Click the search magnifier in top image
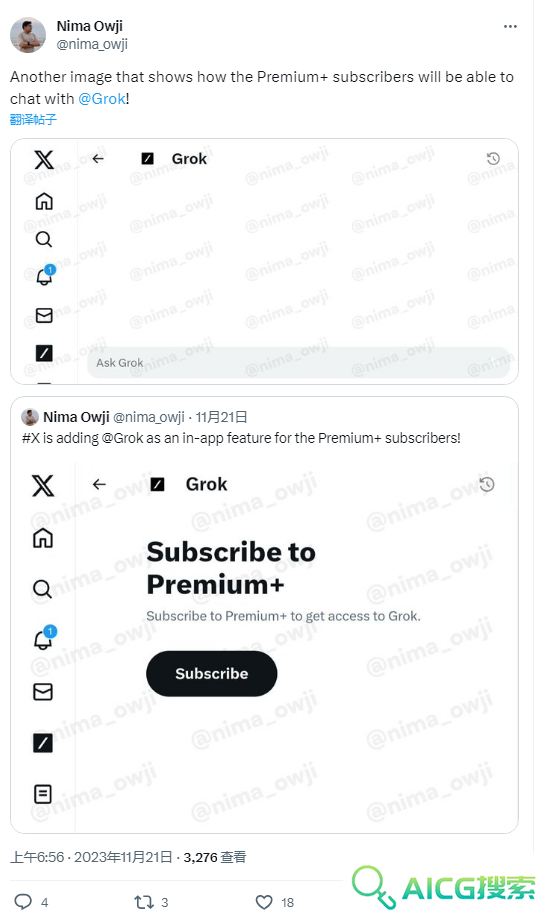Screen dimensions: 543x919 point(44,239)
